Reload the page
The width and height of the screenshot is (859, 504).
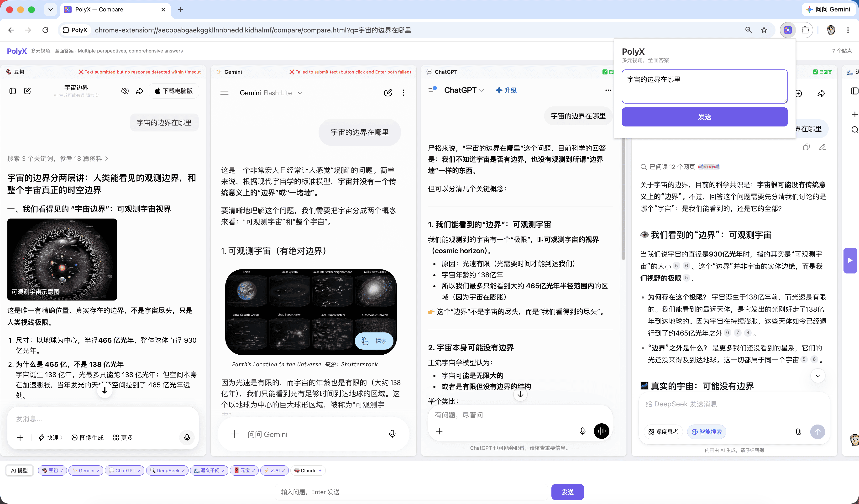(45, 30)
